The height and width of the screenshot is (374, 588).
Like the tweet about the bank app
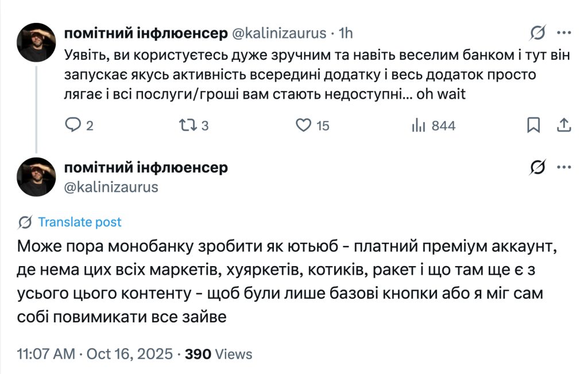click(x=303, y=126)
